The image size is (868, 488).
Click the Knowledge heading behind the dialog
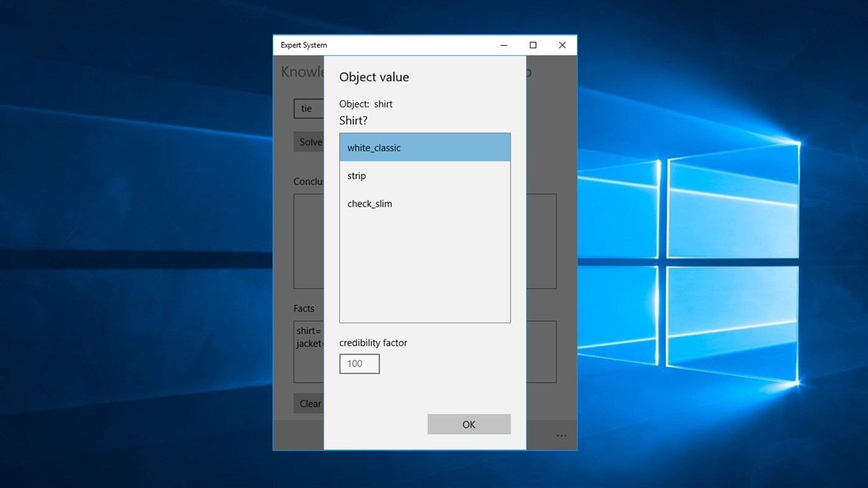pos(303,71)
